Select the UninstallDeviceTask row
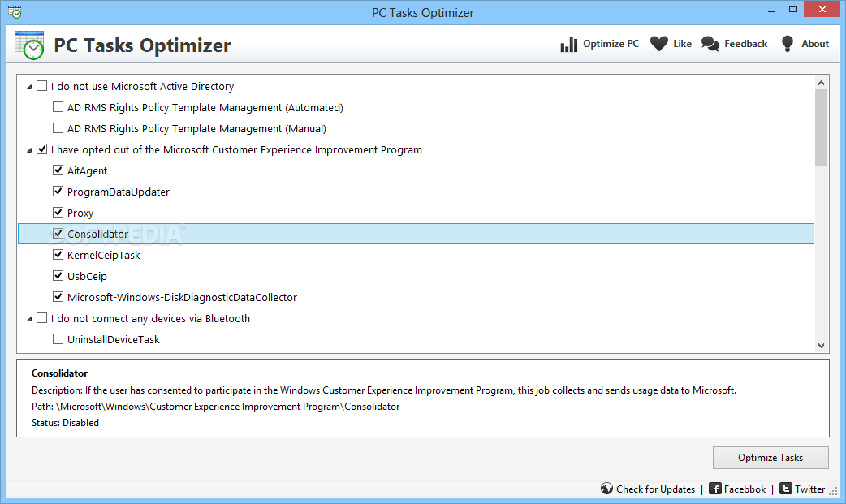846x504 pixels. (x=114, y=339)
